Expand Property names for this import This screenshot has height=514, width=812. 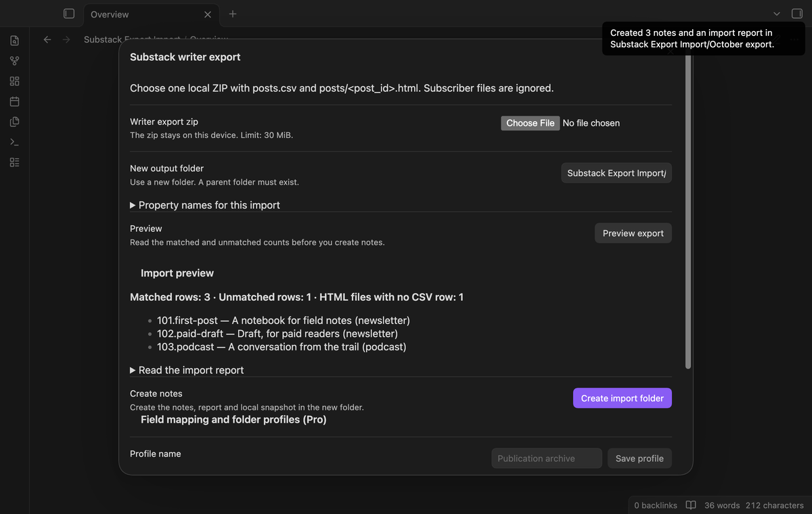click(x=204, y=205)
